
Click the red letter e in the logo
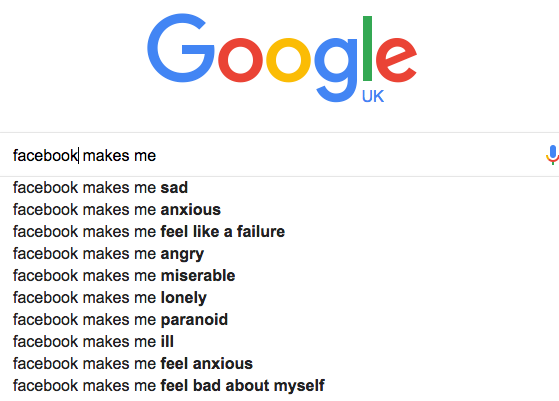tap(396, 60)
